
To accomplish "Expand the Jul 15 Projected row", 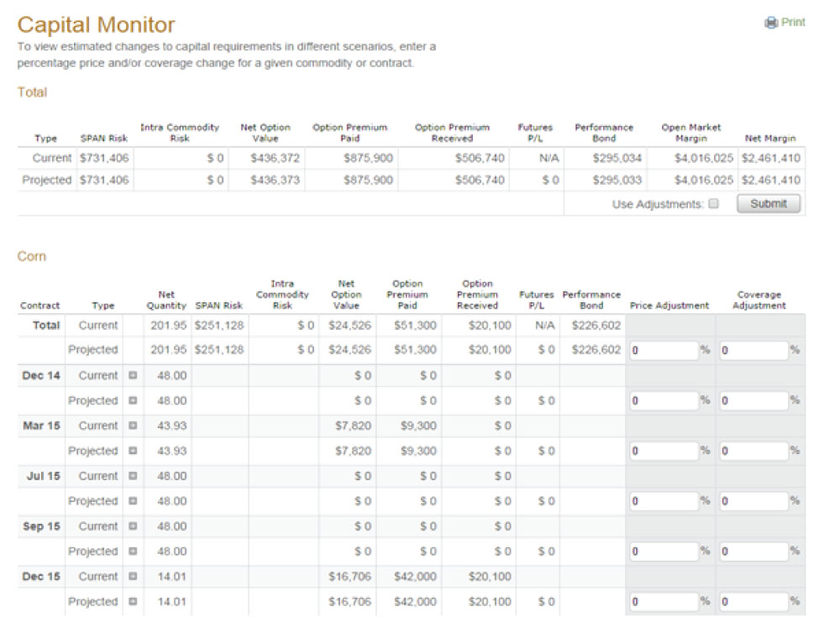I will point(133,501).
